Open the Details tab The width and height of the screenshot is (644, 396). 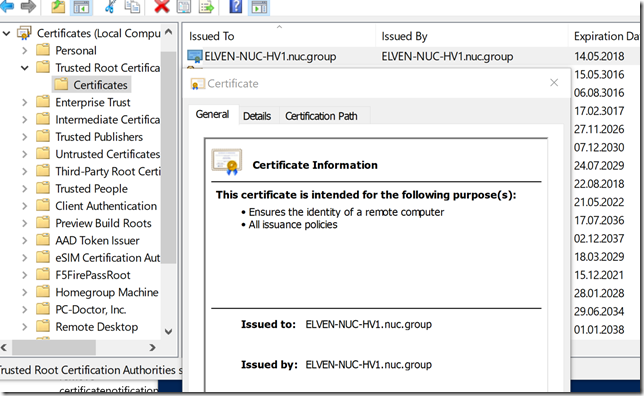[x=257, y=116]
